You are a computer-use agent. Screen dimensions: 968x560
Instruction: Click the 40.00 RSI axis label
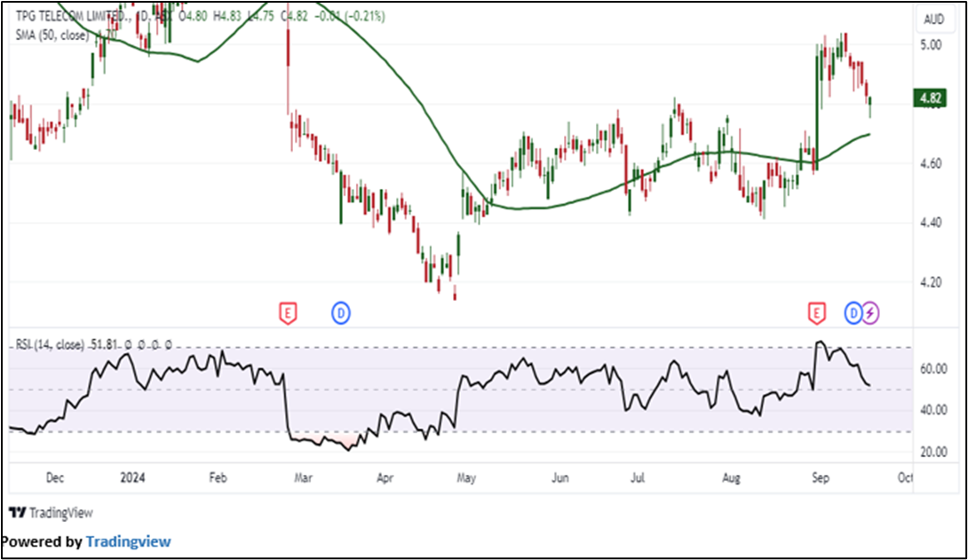(x=932, y=410)
